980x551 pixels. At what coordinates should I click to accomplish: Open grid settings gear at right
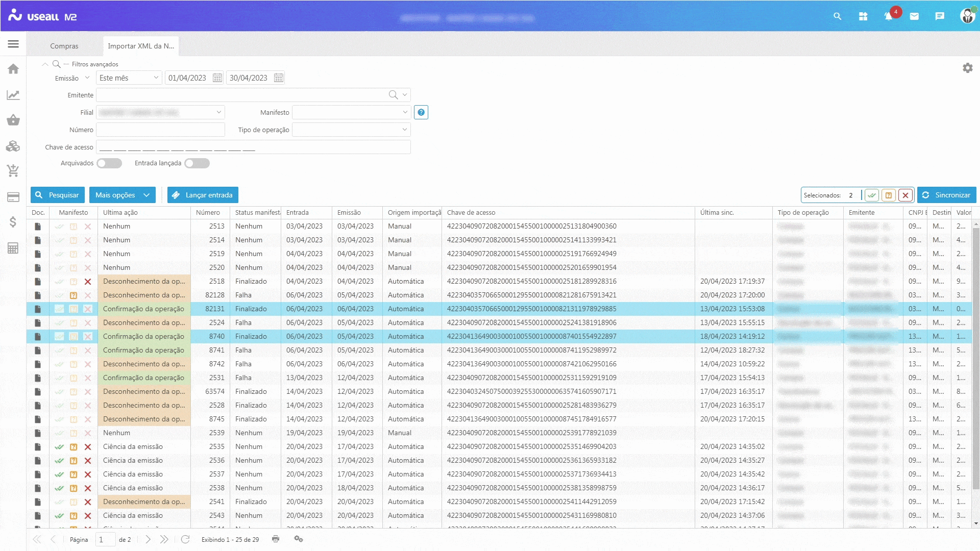click(x=968, y=68)
